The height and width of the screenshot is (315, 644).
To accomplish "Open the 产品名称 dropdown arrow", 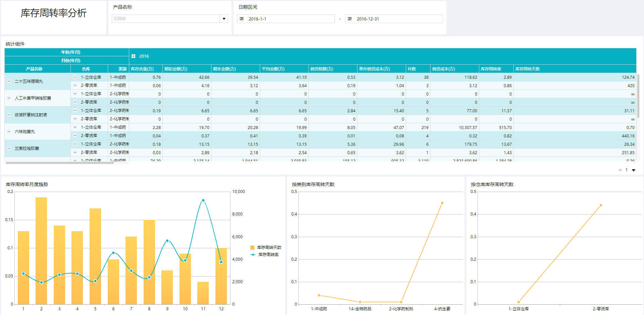I will [x=224, y=19].
